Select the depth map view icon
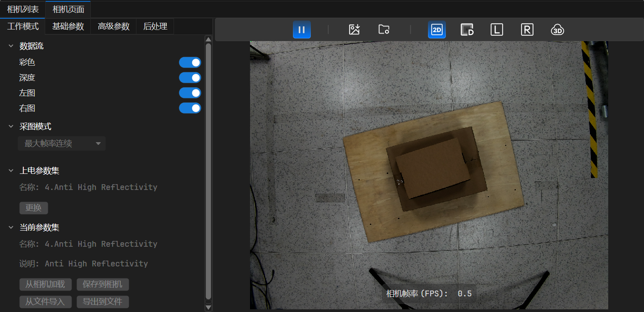This screenshot has height=312, width=644. coord(467,30)
